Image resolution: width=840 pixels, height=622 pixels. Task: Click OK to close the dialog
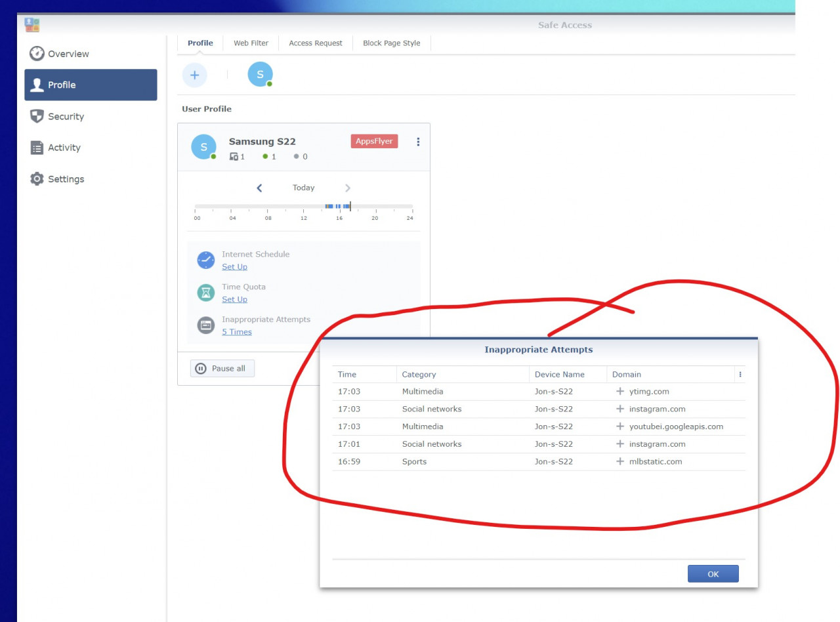(713, 573)
